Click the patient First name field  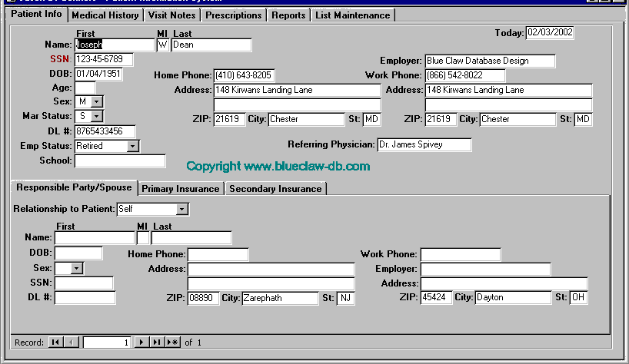click(x=115, y=45)
